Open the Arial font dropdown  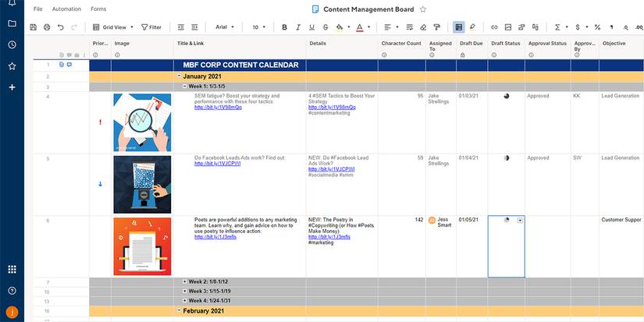click(x=225, y=27)
